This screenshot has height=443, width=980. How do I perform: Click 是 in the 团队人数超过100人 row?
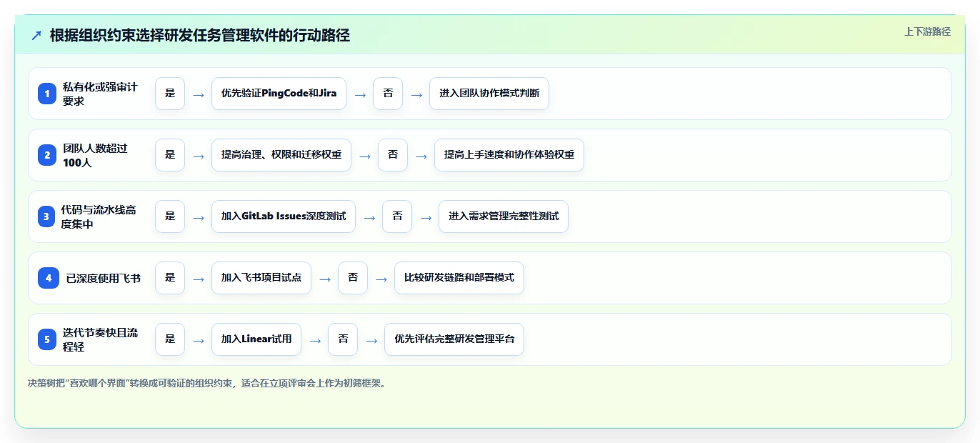(x=170, y=155)
